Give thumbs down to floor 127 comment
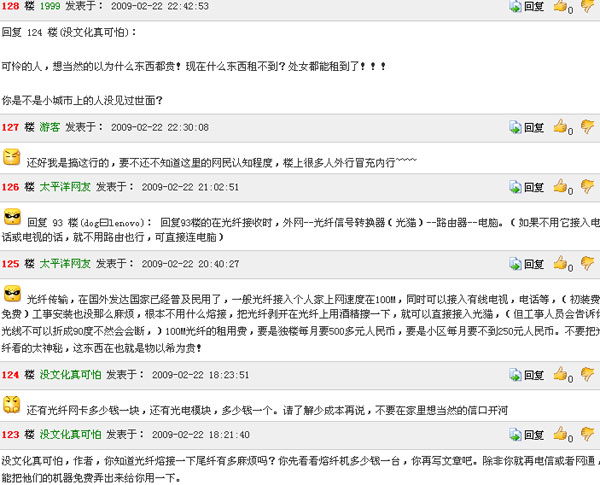 pos(588,126)
